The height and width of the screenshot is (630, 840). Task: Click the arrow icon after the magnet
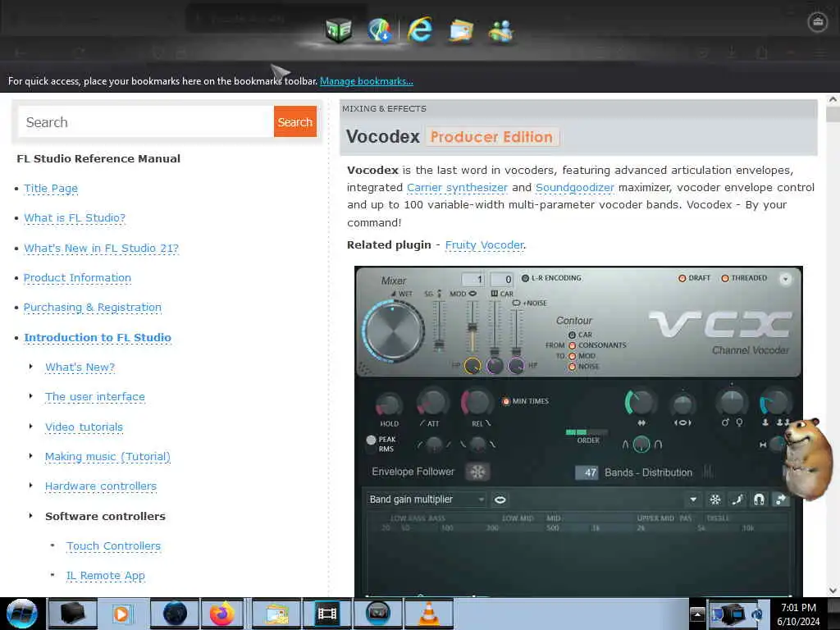pyautogui.click(x=781, y=500)
